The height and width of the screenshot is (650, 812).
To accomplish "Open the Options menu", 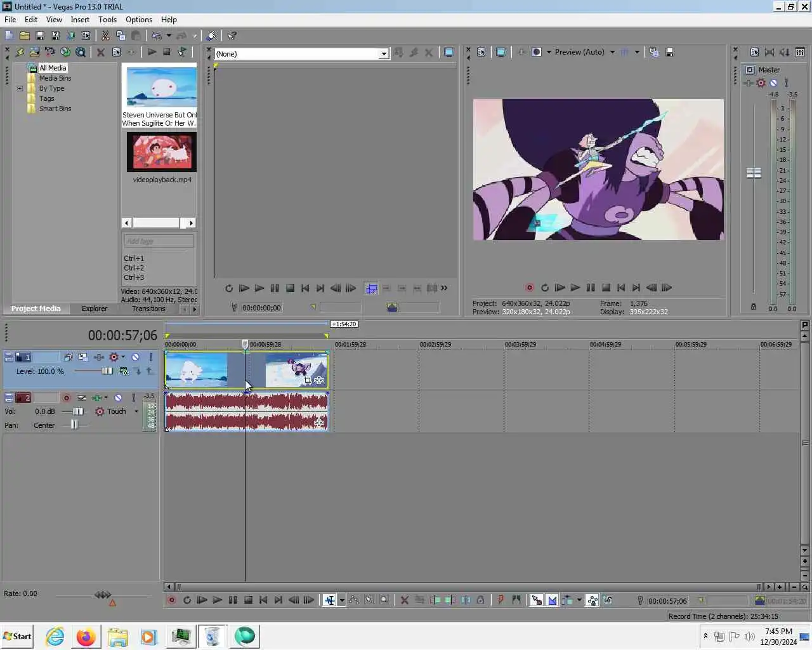I will click(x=139, y=20).
